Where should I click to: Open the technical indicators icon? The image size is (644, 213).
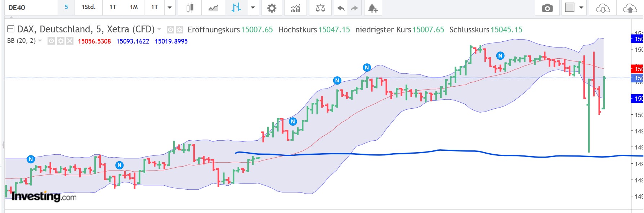pyautogui.click(x=295, y=7)
